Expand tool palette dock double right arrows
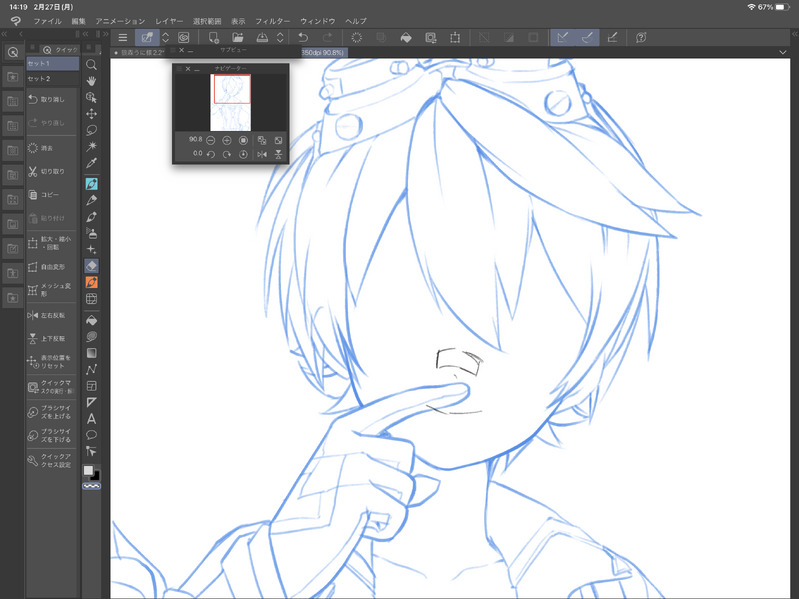The height and width of the screenshot is (599, 799). coord(105,34)
